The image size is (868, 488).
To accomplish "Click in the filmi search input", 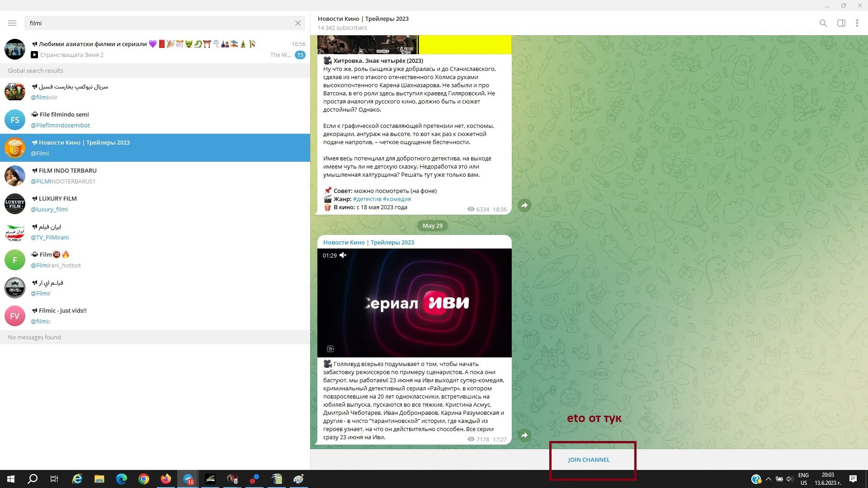I will pos(158,23).
